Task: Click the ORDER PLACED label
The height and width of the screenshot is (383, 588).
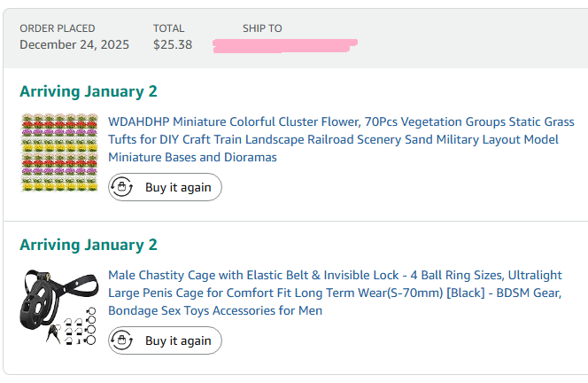Action: [58, 28]
